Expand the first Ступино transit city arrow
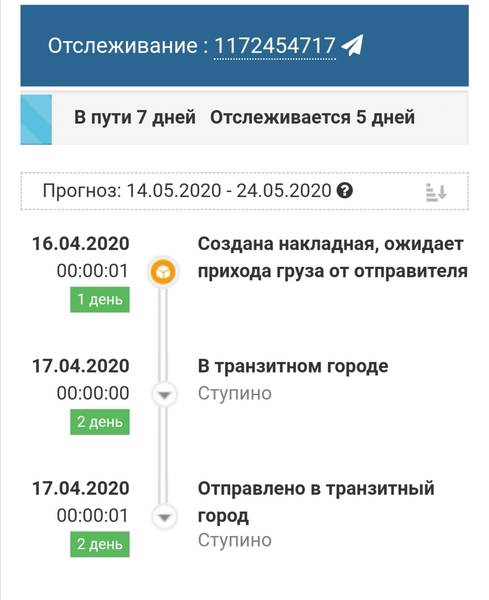 point(164,394)
